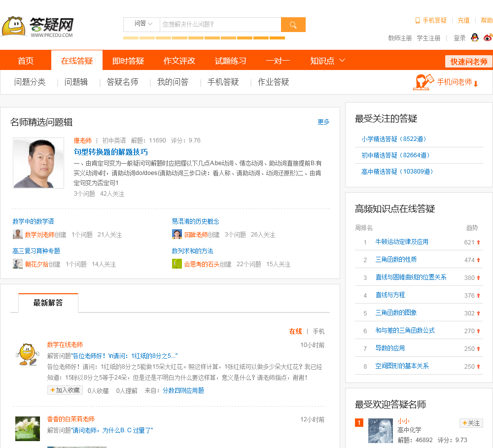Click 康老师 portrait photo
Viewport: 493px width, 448px height.
38,163
